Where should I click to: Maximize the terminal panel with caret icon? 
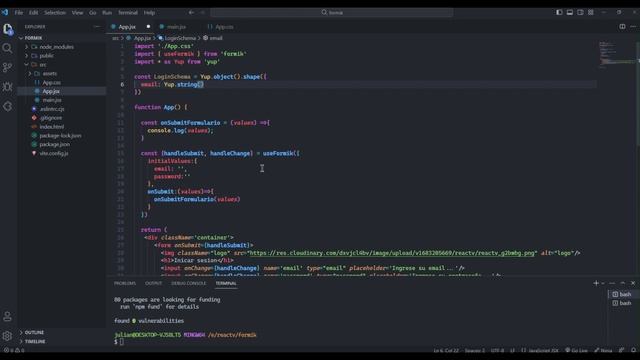pyautogui.click(x=623, y=283)
